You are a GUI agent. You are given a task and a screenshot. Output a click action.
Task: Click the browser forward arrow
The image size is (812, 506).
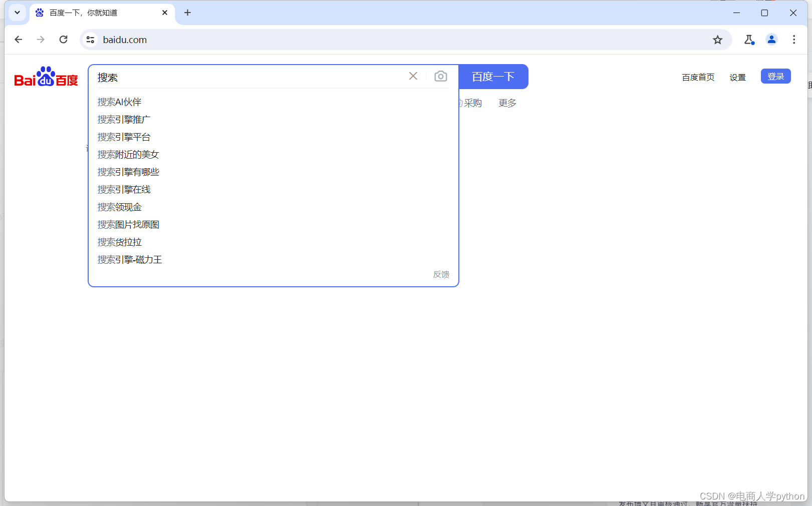coord(41,40)
